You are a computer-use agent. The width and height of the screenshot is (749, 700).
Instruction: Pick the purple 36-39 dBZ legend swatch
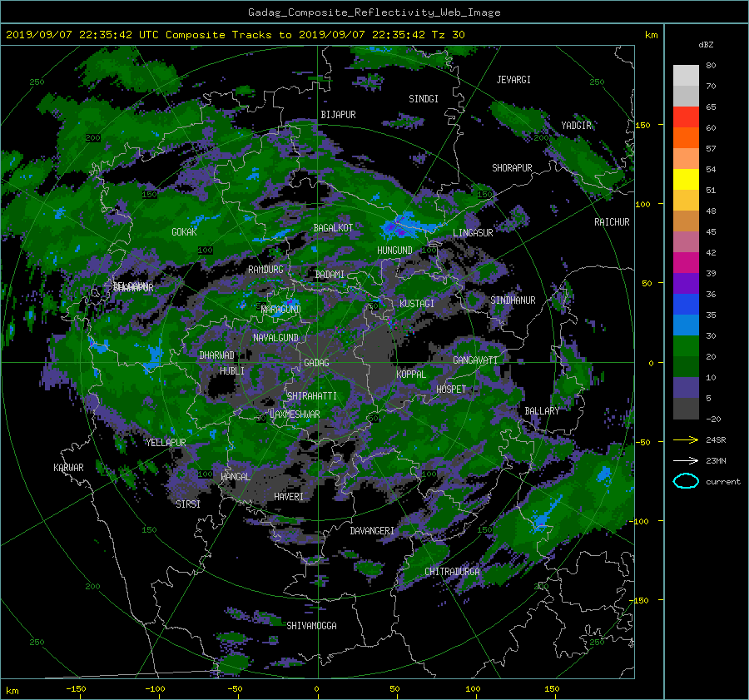pyautogui.click(x=686, y=284)
